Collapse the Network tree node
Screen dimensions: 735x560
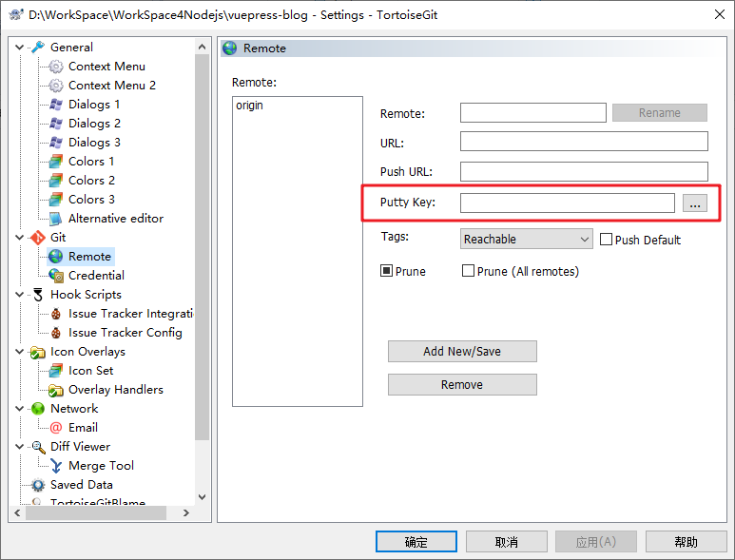click(20, 409)
